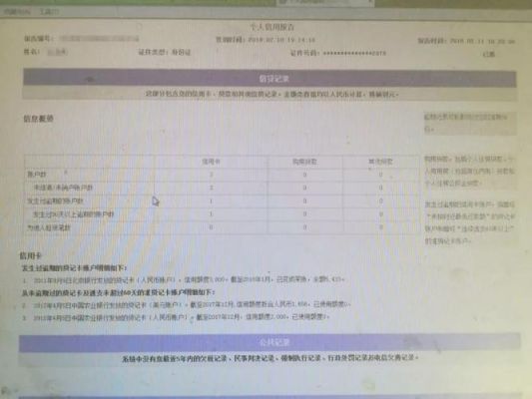Viewport: 532px width, 399px height.
Task: Click the 发生过90天以上逾期的账户数 row label
Action: point(73,214)
